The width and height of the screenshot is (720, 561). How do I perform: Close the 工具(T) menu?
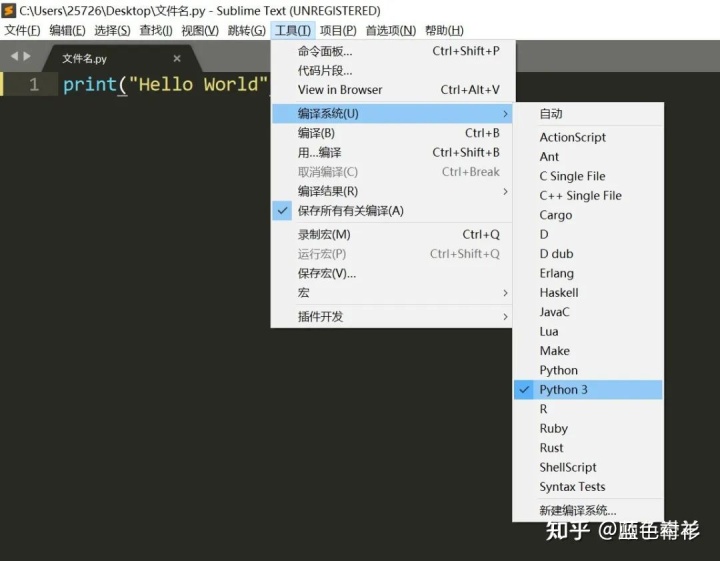pos(293,30)
